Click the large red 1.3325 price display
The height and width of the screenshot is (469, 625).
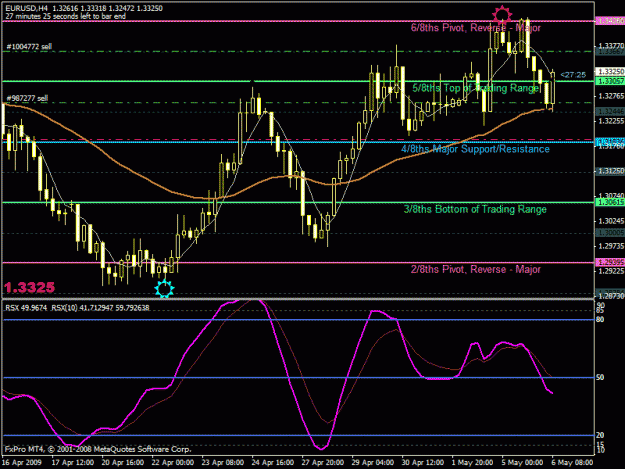29,287
